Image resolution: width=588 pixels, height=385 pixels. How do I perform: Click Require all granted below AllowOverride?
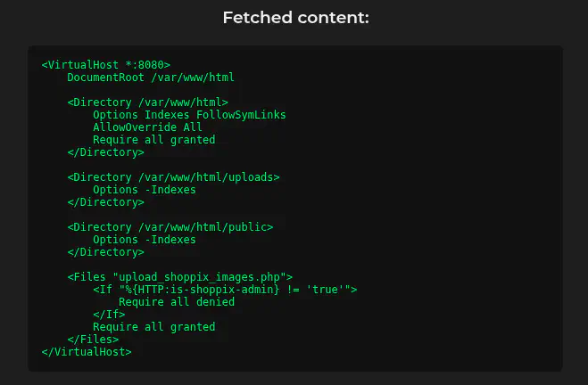(153, 140)
